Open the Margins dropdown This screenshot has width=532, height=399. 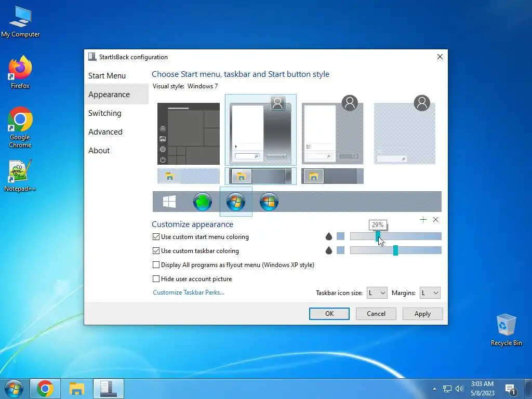click(x=430, y=293)
